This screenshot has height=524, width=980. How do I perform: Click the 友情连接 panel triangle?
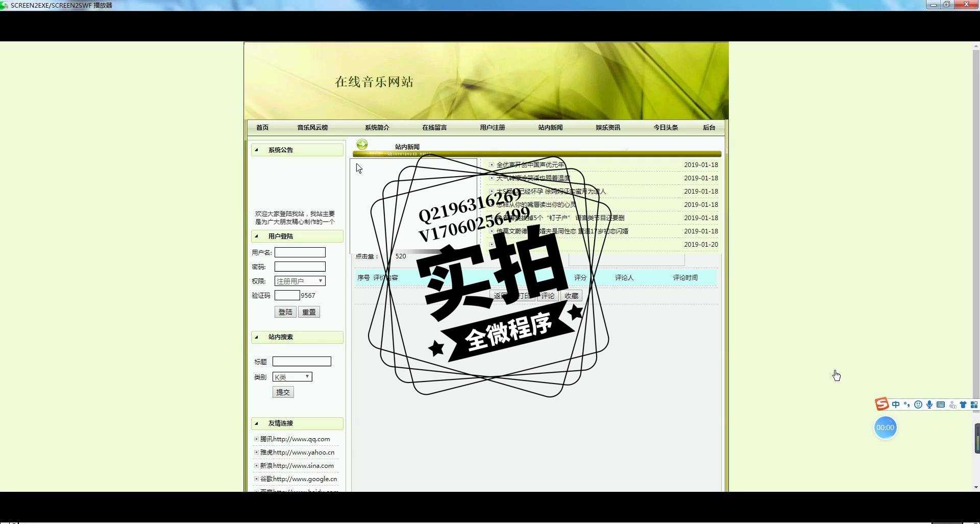click(x=257, y=423)
